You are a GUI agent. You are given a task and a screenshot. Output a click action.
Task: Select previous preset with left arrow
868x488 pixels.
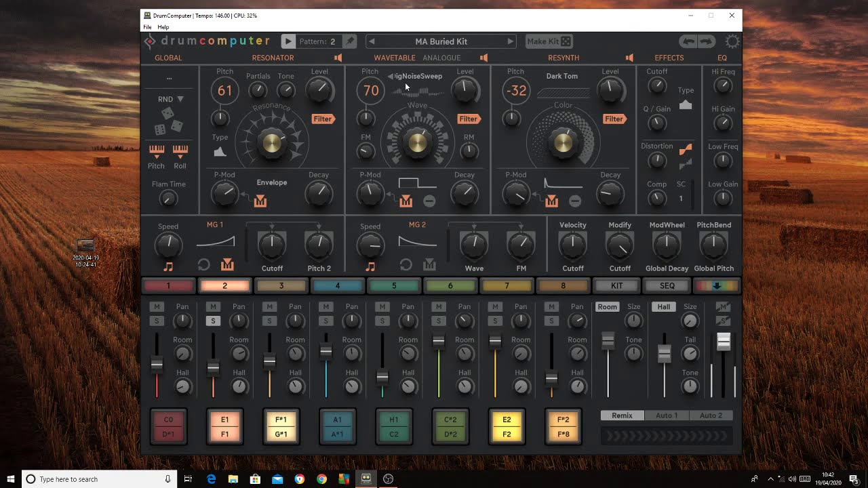372,41
